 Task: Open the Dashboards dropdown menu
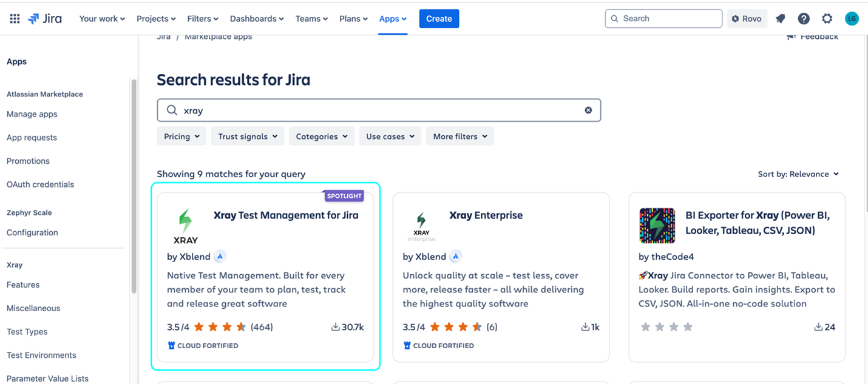point(257,19)
